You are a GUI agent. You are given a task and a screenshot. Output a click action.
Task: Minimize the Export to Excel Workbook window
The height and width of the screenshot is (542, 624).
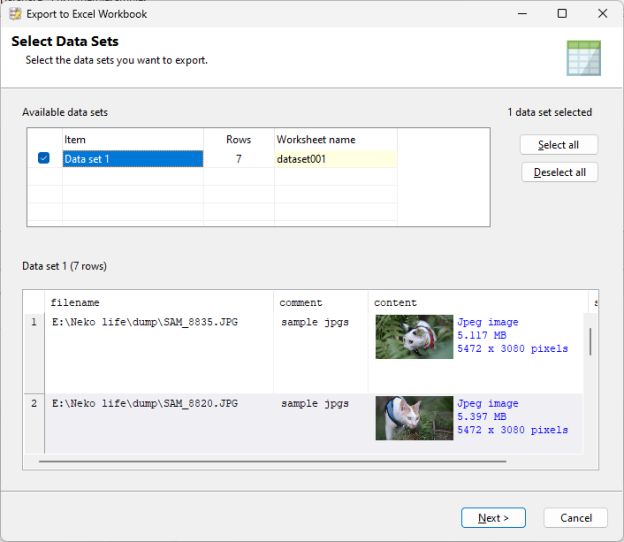point(523,14)
